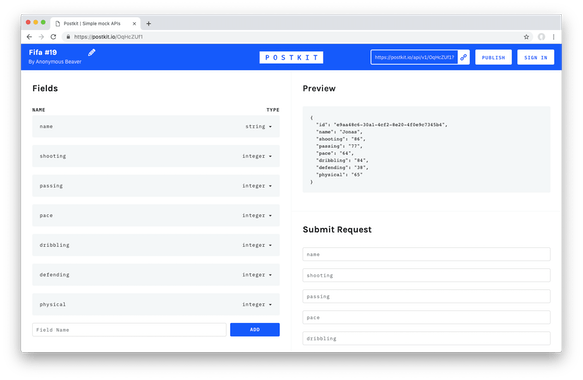Click the ADD field button
583x380 pixels.
pos(255,330)
